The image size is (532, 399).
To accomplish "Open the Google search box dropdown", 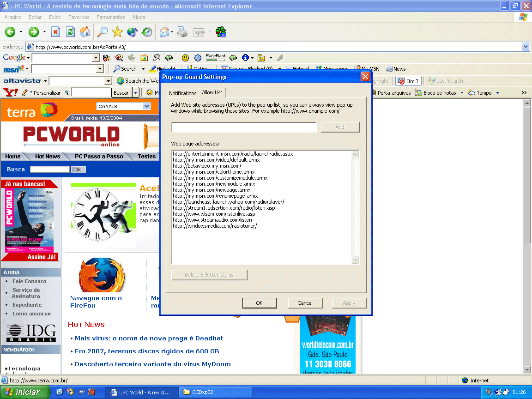I will 96,58.
